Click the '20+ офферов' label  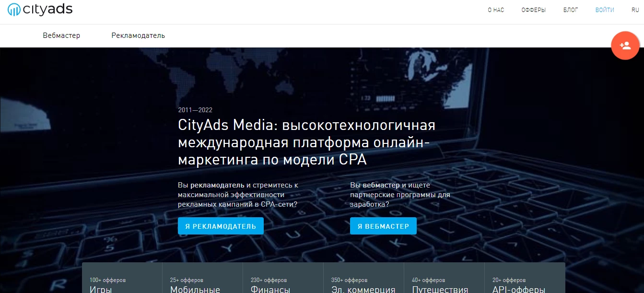coord(509,280)
